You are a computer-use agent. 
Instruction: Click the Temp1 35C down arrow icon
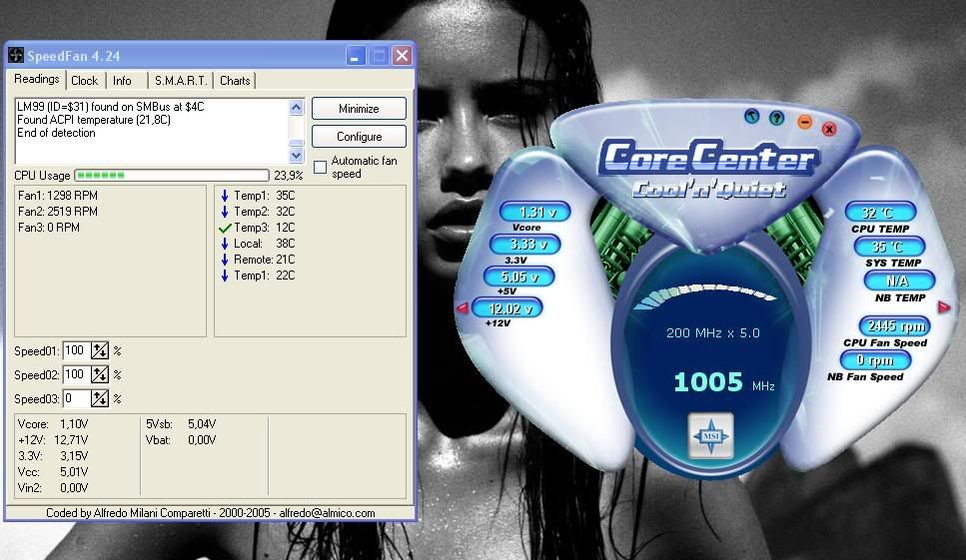pyautogui.click(x=224, y=196)
